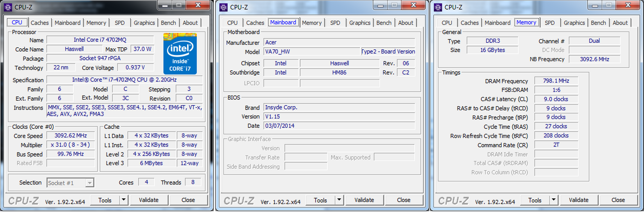Open Graphics tab in Memory window
The height and width of the screenshot is (214, 644).
point(574,23)
